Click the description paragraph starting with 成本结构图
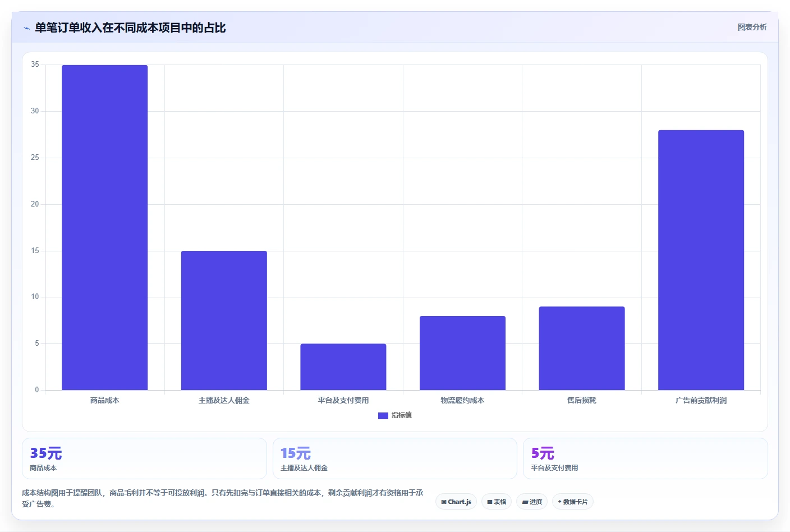The width and height of the screenshot is (790, 532). pos(223,498)
